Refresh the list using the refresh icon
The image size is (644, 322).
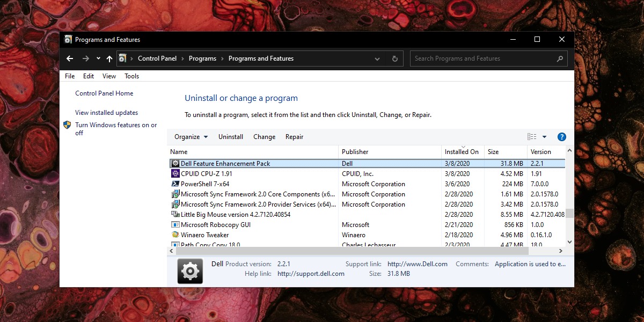point(394,58)
